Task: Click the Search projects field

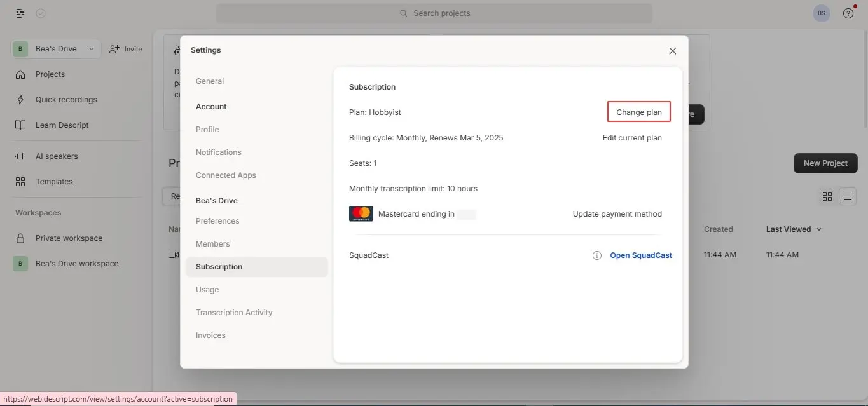Action: [x=434, y=13]
